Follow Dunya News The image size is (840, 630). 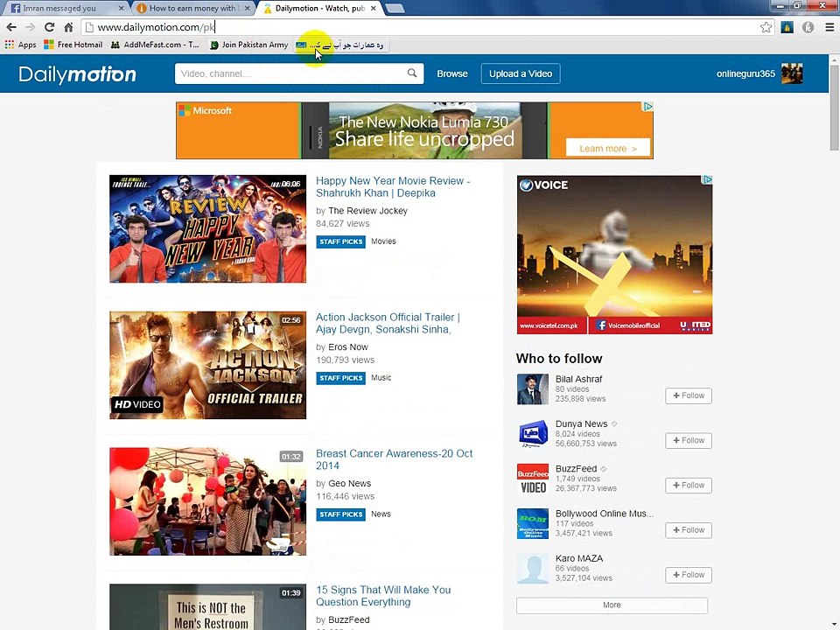tap(689, 440)
